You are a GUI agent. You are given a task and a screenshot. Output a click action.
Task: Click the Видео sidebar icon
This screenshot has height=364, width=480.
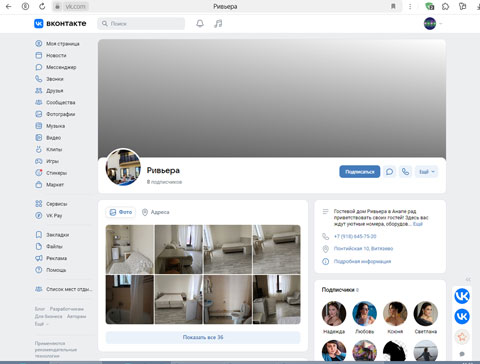(x=39, y=137)
